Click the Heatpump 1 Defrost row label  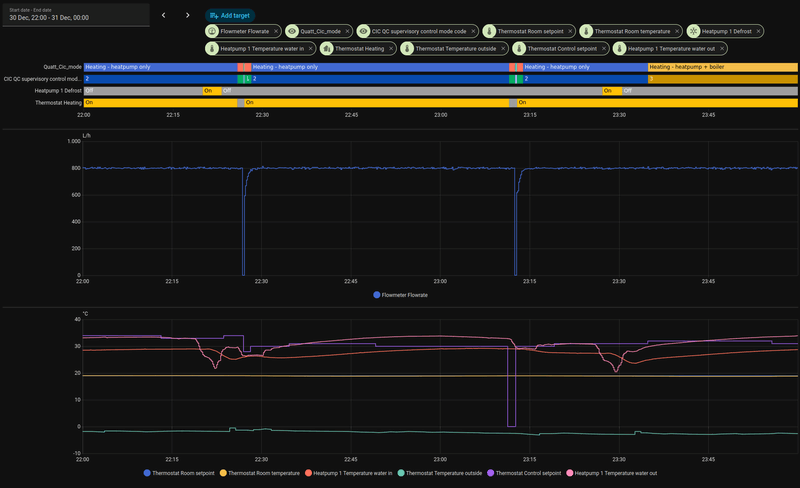[58, 91]
